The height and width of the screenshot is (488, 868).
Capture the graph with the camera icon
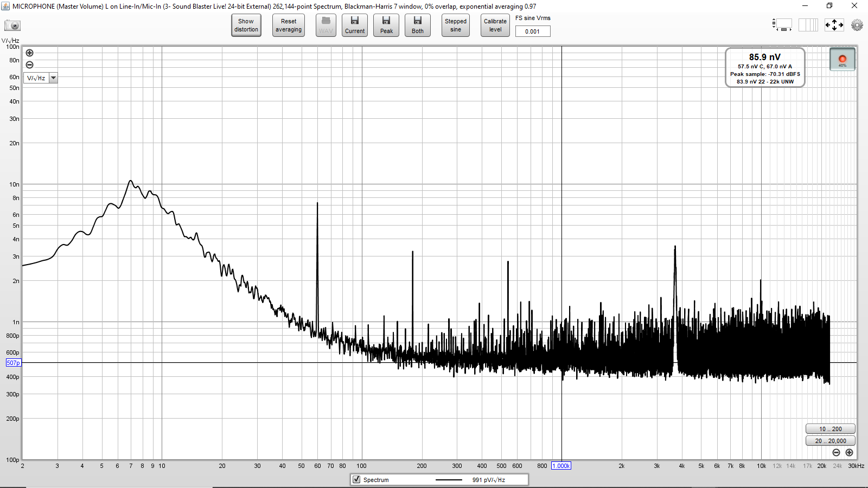point(12,25)
